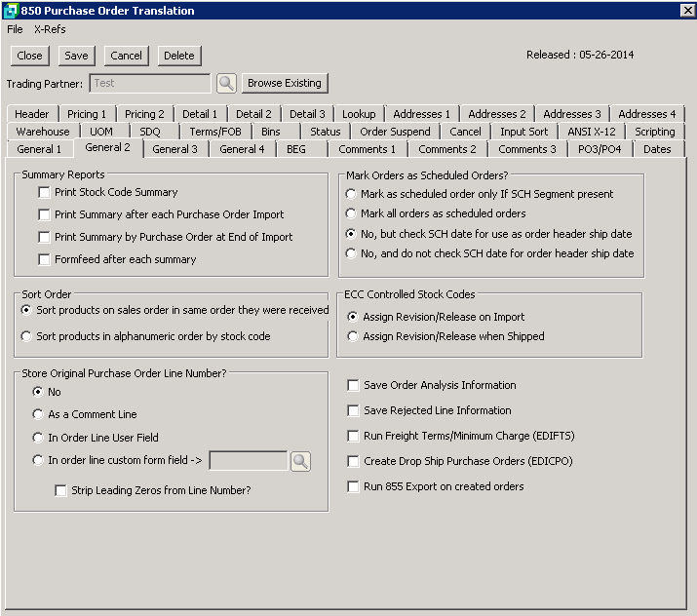The height and width of the screenshot is (616, 697).
Task: Open the Order Suspend tab
Action: pyautogui.click(x=395, y=132)
